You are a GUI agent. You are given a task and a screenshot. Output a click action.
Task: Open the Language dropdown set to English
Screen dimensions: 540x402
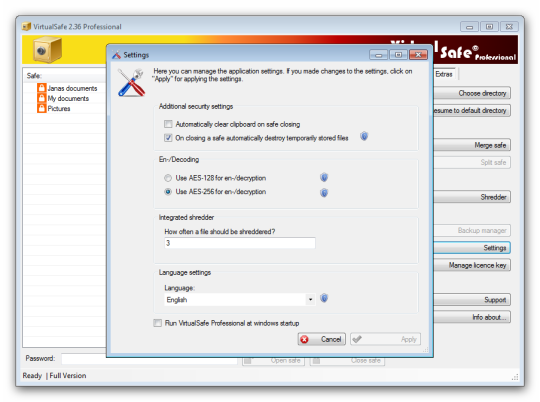240,300
